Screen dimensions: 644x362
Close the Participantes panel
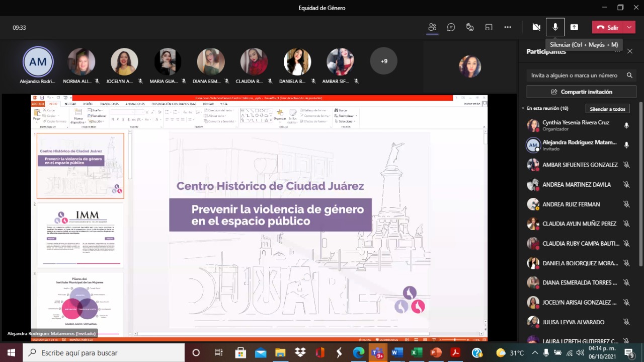click(x=629, y=51)
